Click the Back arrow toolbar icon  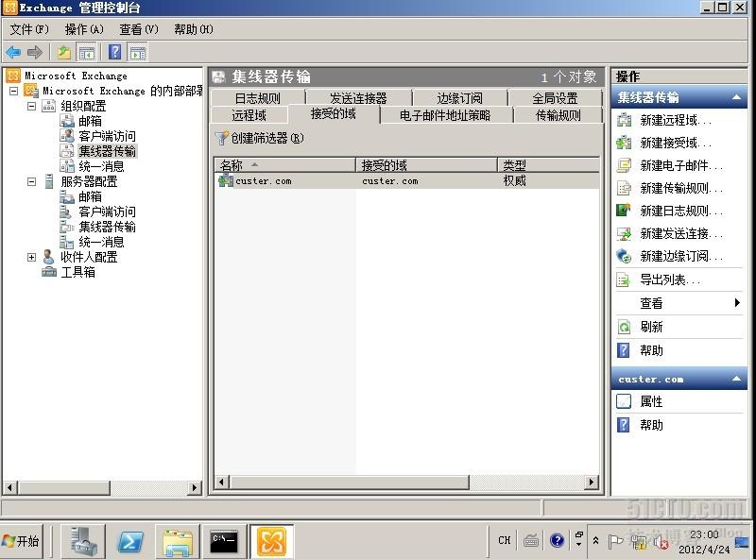(13, 52)
